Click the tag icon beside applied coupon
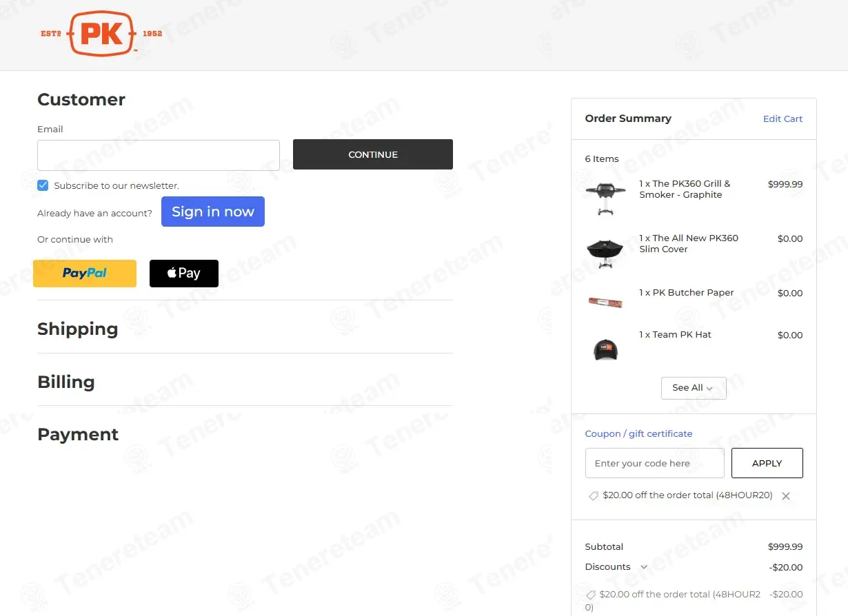 [593, 496]
